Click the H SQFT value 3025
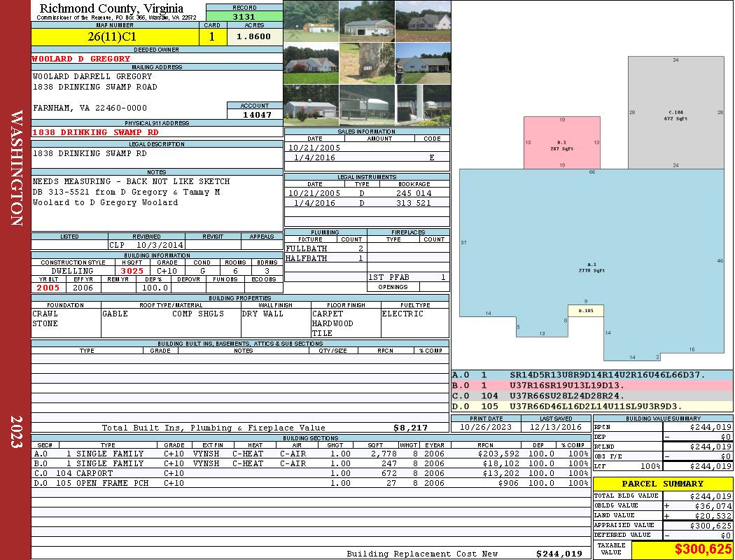The width and height of the screenshot is (735, 560). [x=132, y=271]
